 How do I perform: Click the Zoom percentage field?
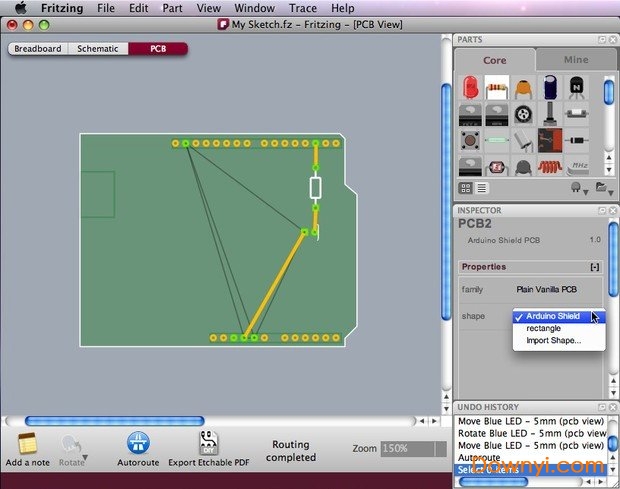click(411, 449)
